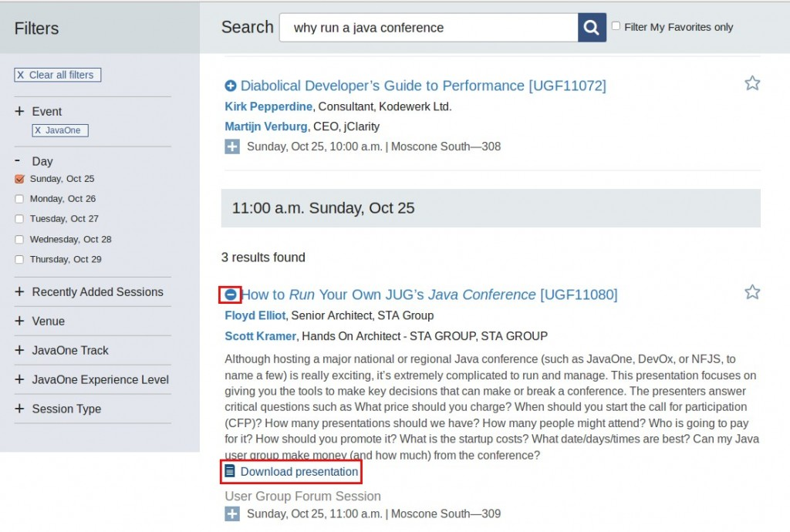
Task: Toggle Filter My Favorites only checkbox
Action: pyautogui.click(x=616, y=25)
